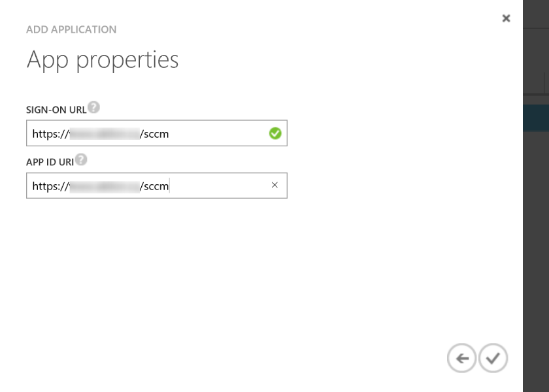Viewport: 549px width, 392px height.
Task: Click the question mark beside SIGN-ON URL
Action: (93, 106)
